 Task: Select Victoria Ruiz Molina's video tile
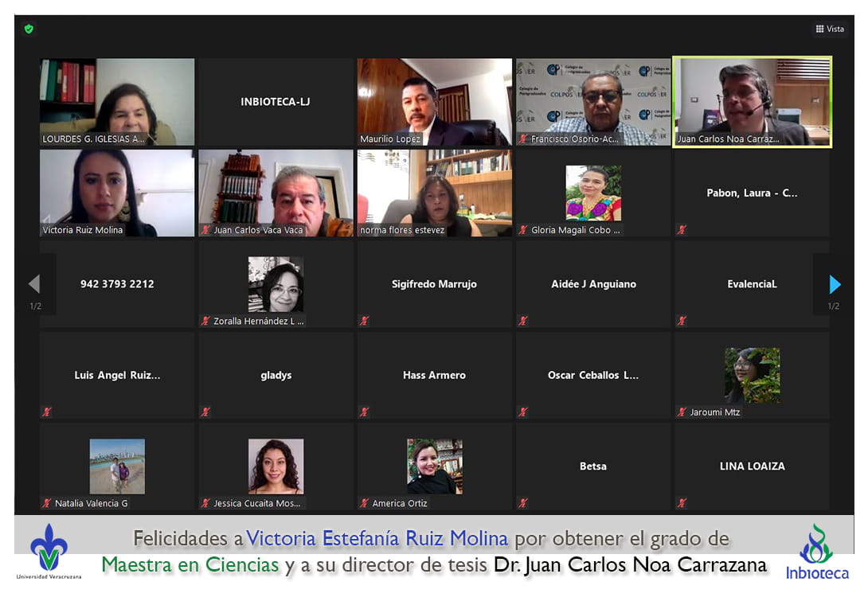[x=117, y=193]
